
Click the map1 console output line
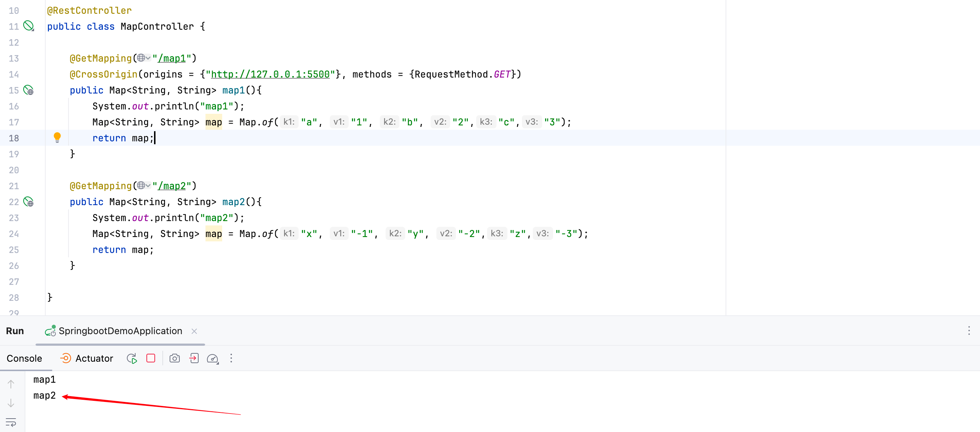pyautogui.click(x=45, y=379)
